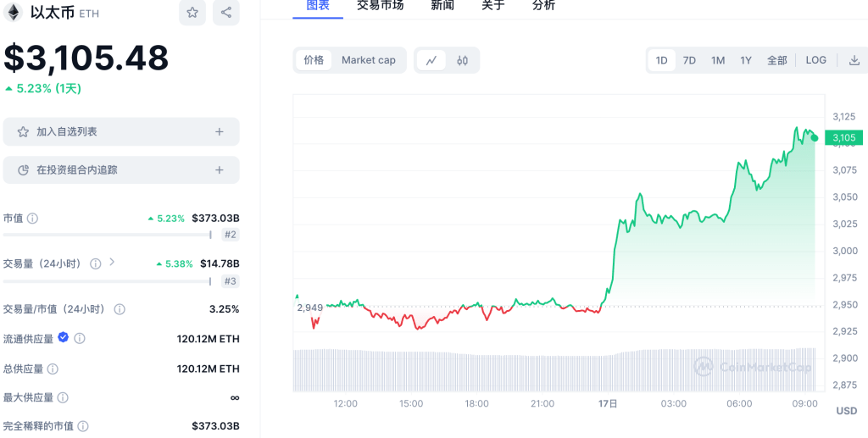Viewport: 868px width, 438px height.
Task: Click info icon next to 市值
Action: 33,219
